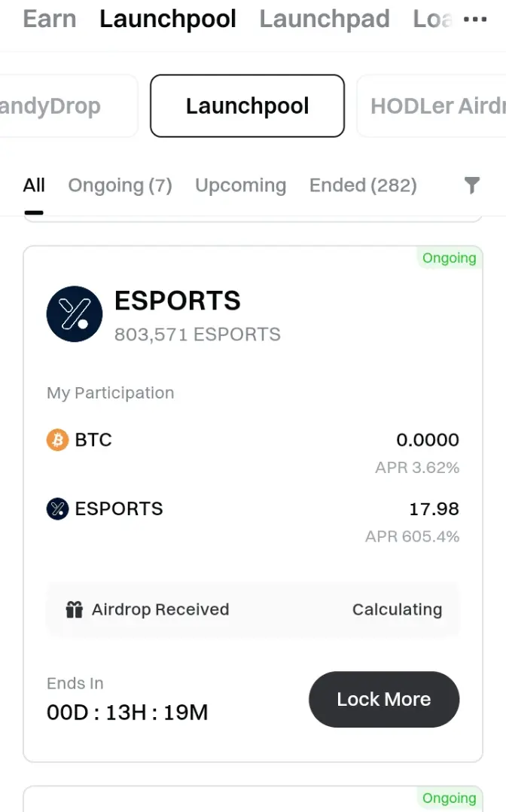506x812 pixels.
Task: Click the small ESPORTS token icon
Action: point(57,508)
